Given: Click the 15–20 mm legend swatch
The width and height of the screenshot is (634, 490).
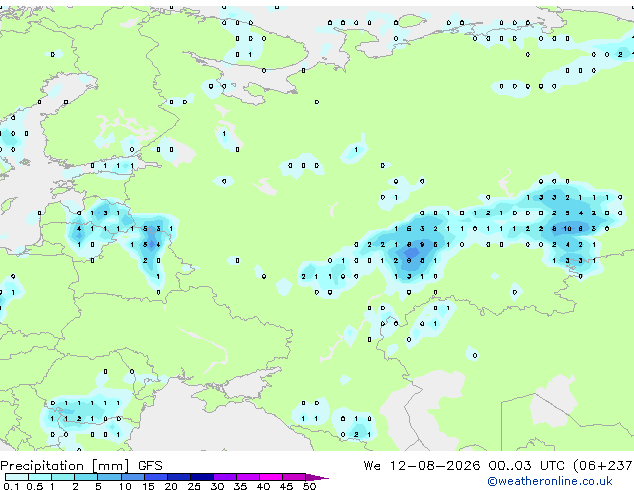Looking at the screenshot, I should (x=156, y=477).
